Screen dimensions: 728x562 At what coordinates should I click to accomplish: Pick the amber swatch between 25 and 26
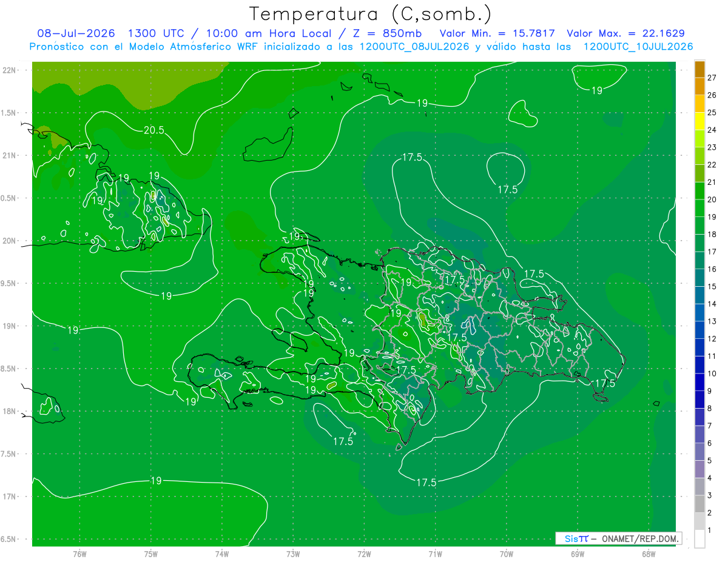click(699, 104)
